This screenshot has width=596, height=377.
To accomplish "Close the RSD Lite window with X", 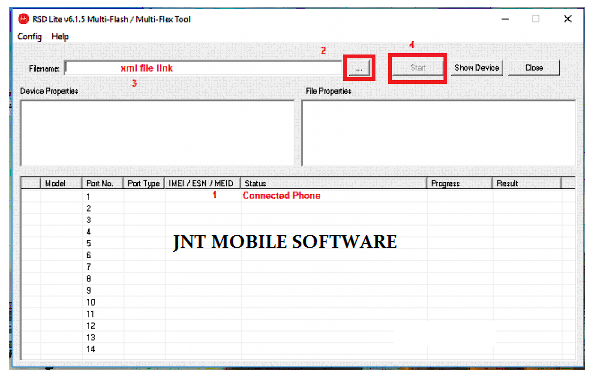I will pos(567,19).
